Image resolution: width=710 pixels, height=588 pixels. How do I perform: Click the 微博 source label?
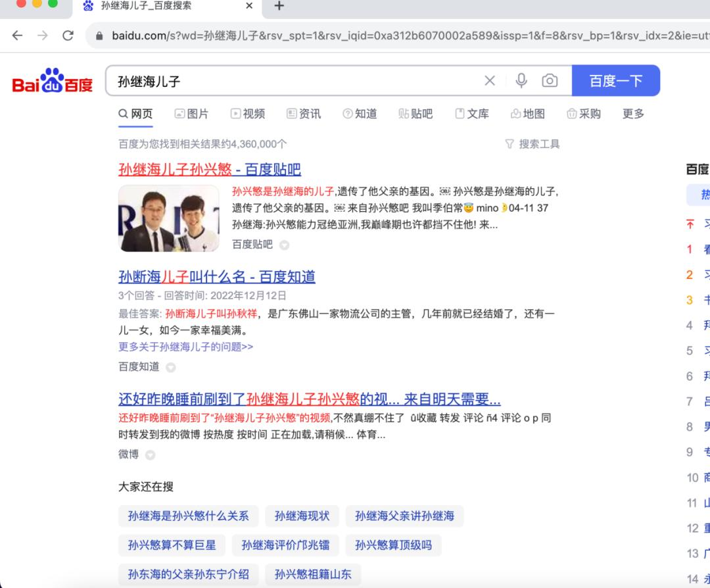point(129,454)
